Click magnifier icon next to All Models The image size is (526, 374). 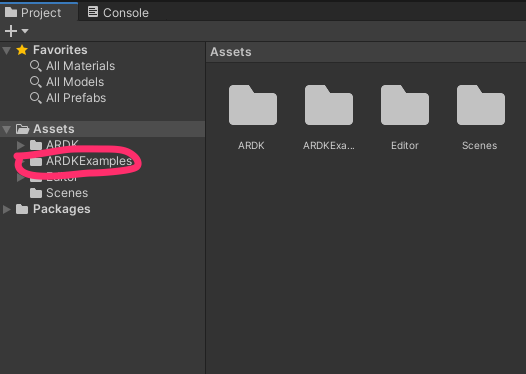click(36, 82)
